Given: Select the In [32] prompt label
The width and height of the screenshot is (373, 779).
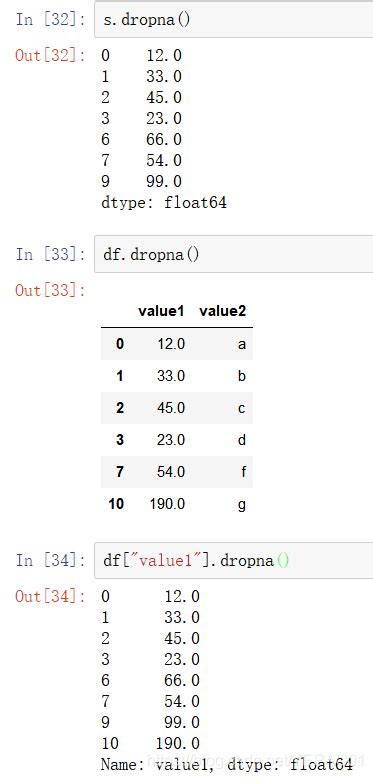Looking at the screenshot, I should (51, 20).
